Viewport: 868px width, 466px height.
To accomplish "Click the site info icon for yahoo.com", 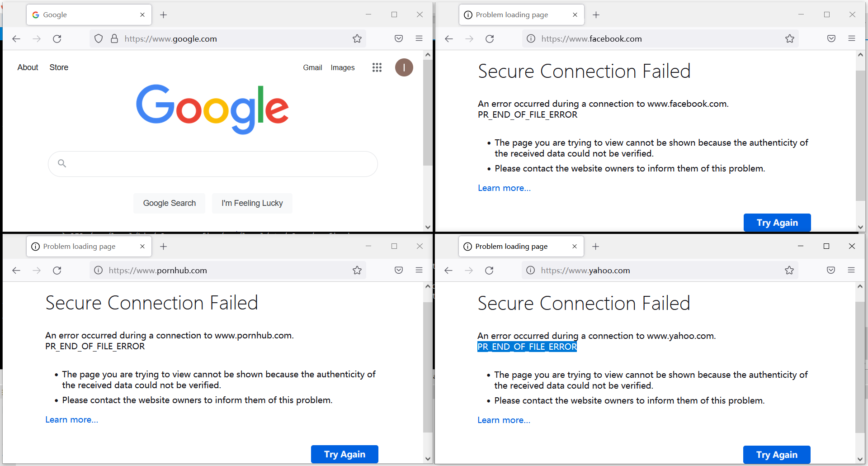I will (531, 271).
